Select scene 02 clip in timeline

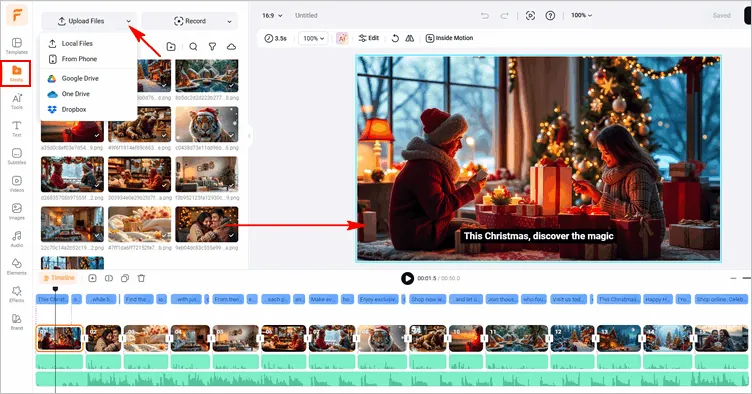(103, 338)
